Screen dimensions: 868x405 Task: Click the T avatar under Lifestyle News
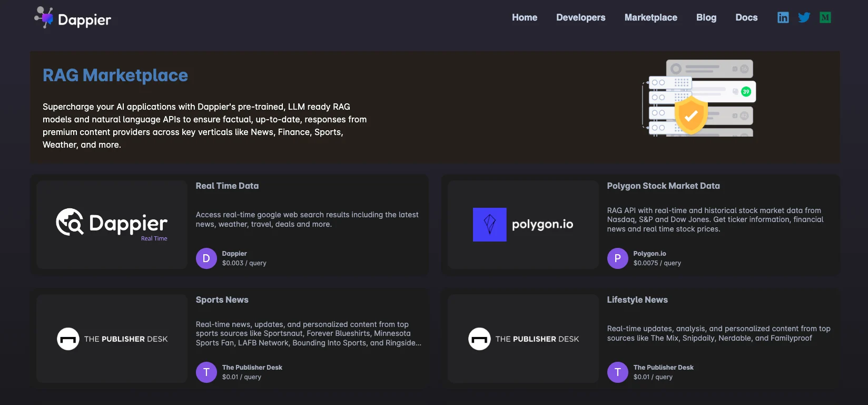pyautogui.click(x=618, y=372)
